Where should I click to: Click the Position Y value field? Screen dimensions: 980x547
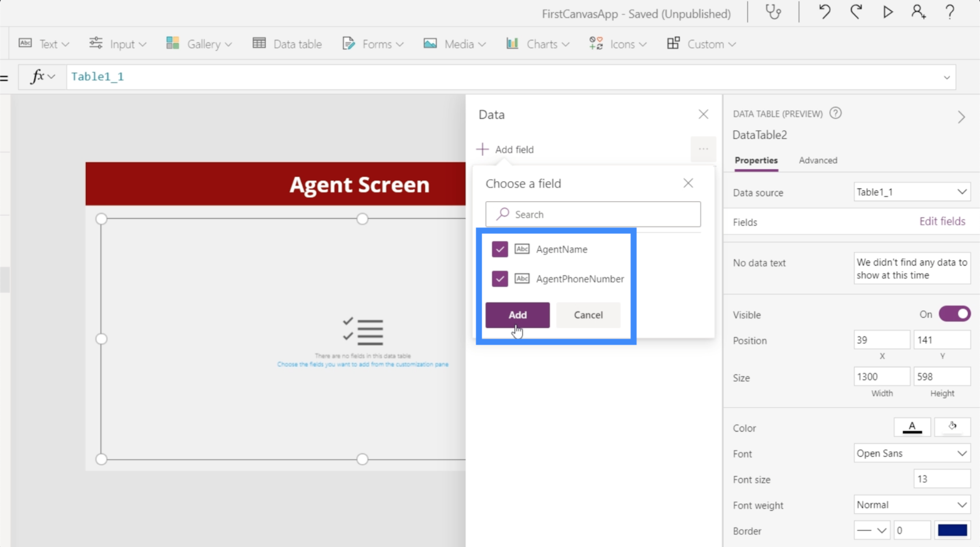(x=942, y=339)
